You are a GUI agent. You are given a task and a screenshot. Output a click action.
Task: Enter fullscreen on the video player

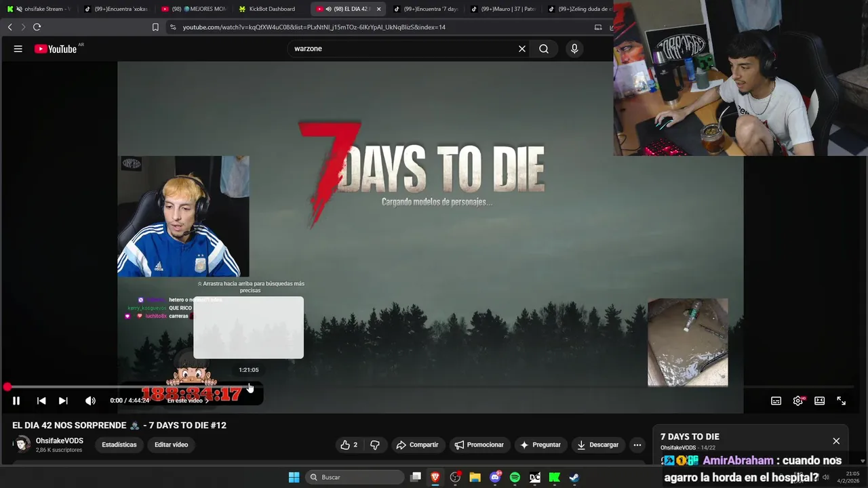tap(842, 401)
